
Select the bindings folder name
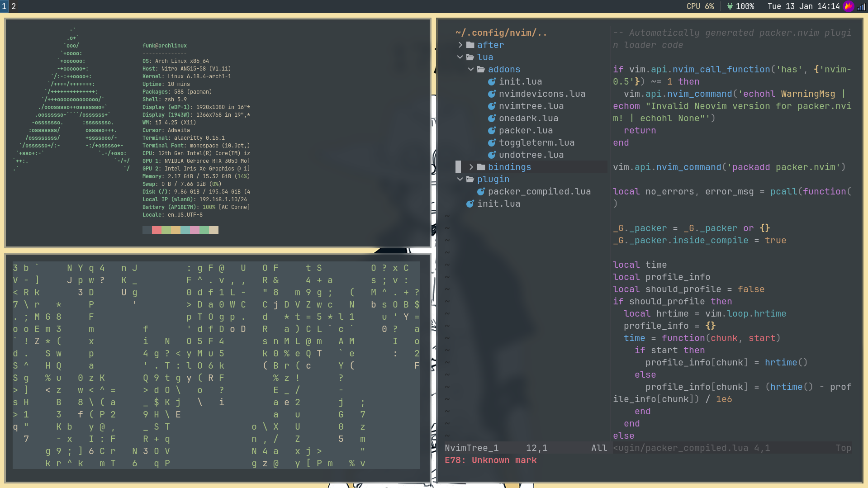tap(510, 167)
